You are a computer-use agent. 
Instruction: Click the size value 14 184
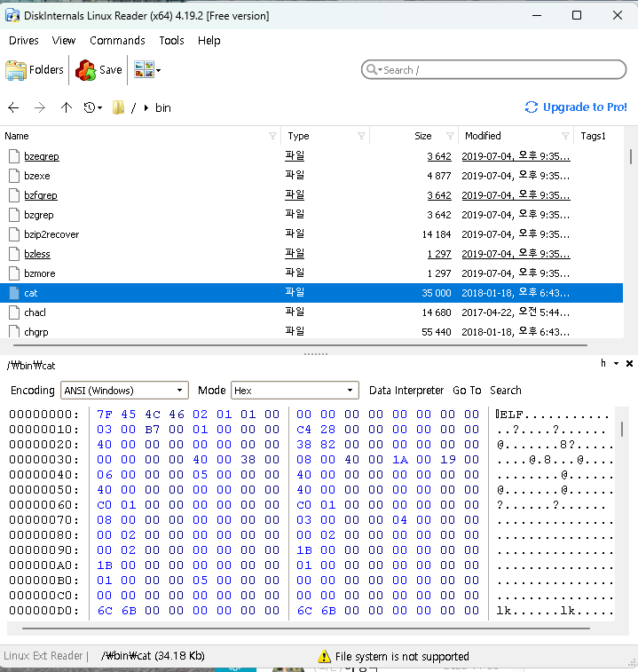(x=437, y=234)
